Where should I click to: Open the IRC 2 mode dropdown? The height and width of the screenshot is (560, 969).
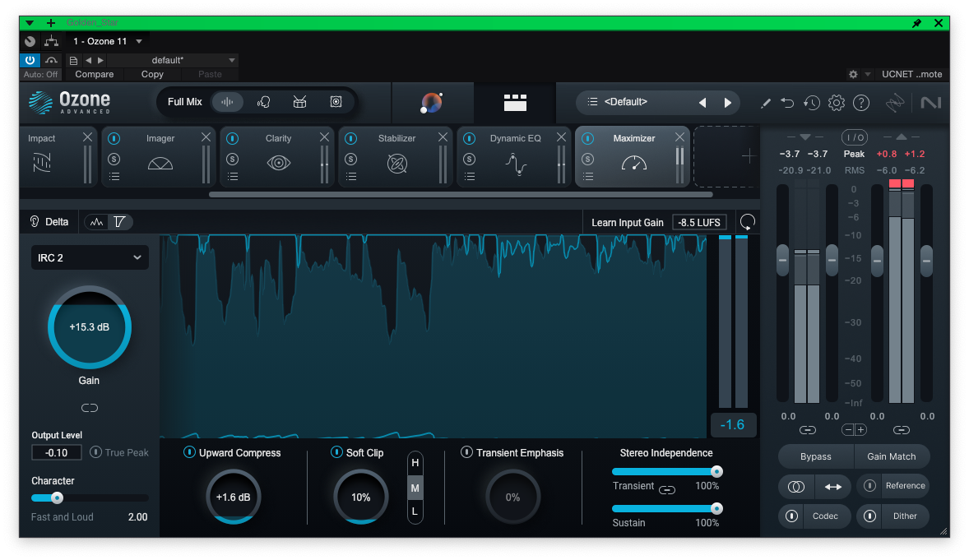point(90,257)
